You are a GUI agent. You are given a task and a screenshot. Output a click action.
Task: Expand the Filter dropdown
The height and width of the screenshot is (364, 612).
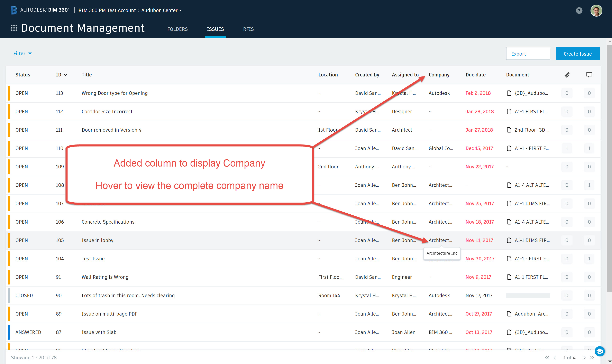pyautogui.click(x=22, y=54)
